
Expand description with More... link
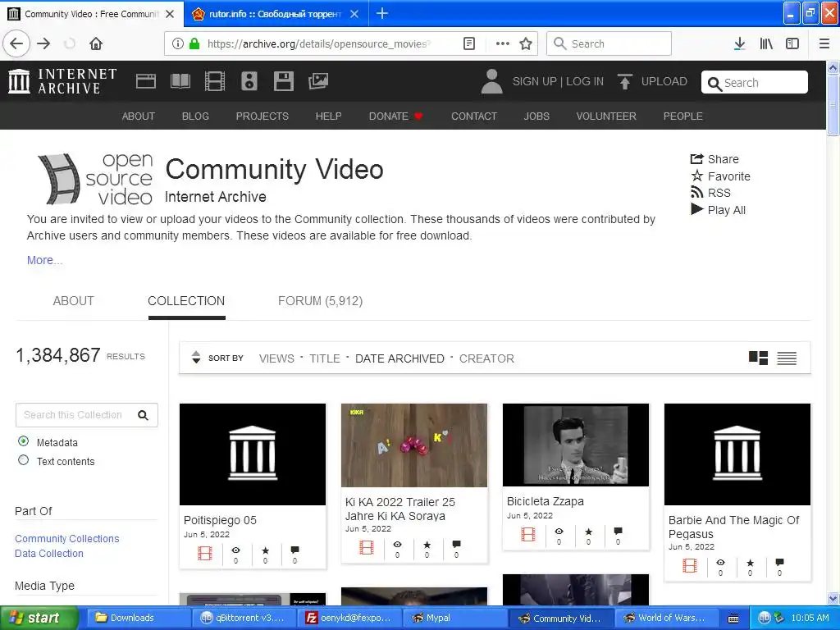pos(44,260)
